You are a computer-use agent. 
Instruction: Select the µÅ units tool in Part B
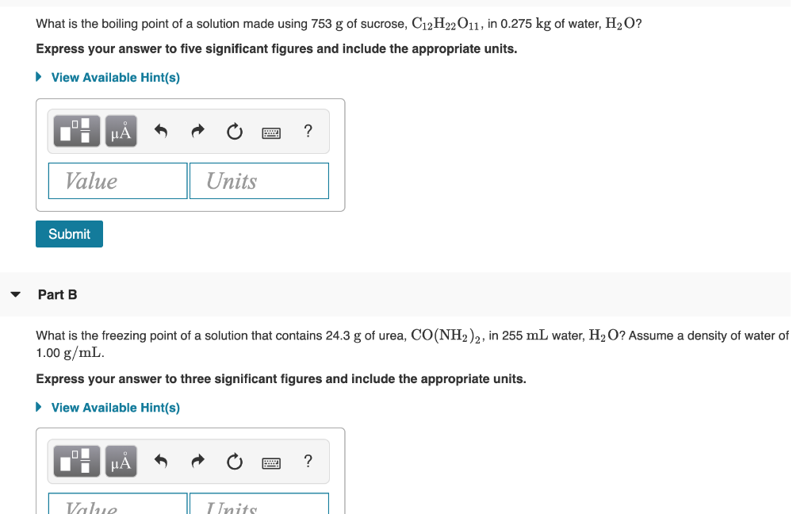tap(121, 461)
